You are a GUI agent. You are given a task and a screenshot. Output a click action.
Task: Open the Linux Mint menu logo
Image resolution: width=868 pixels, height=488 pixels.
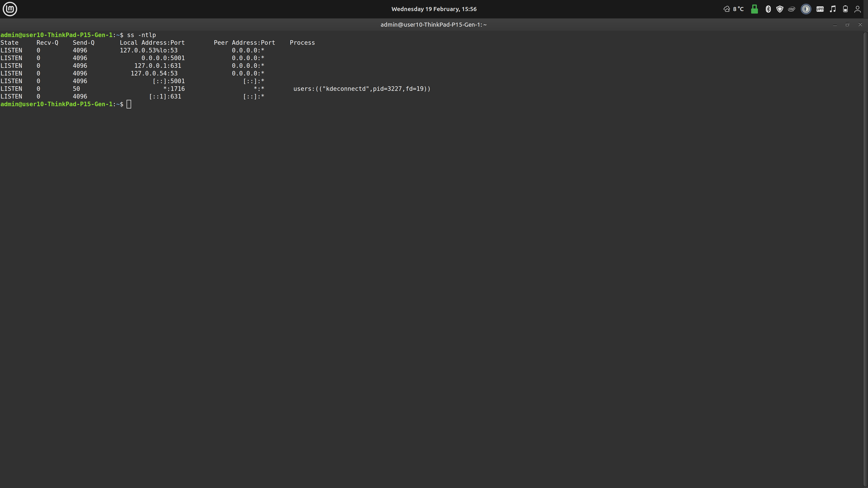pyautogui.click(x=10, y=9)
